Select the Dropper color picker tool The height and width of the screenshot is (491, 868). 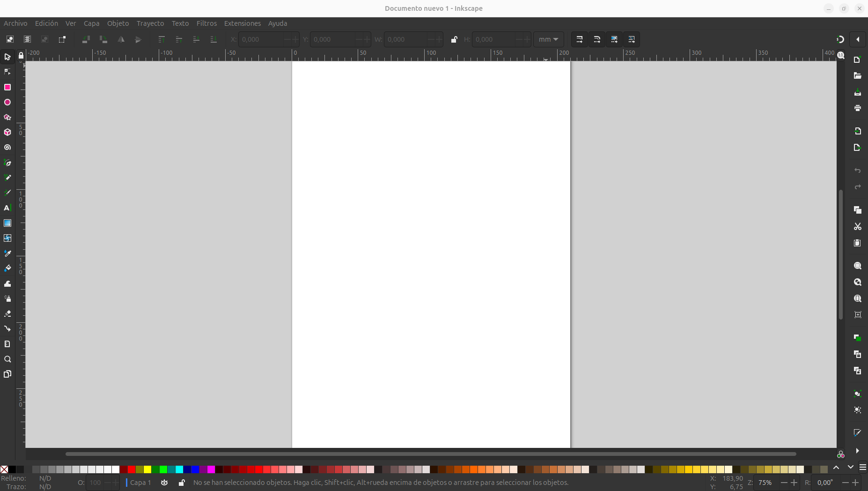tap(7, 253)
